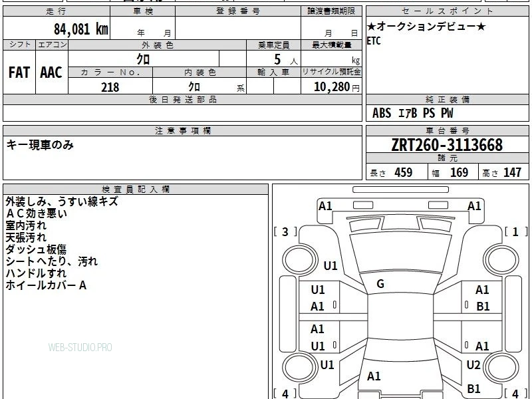Select the mileage value 84,081 km
Screen dimensions: 532x399
coord(81,29)
